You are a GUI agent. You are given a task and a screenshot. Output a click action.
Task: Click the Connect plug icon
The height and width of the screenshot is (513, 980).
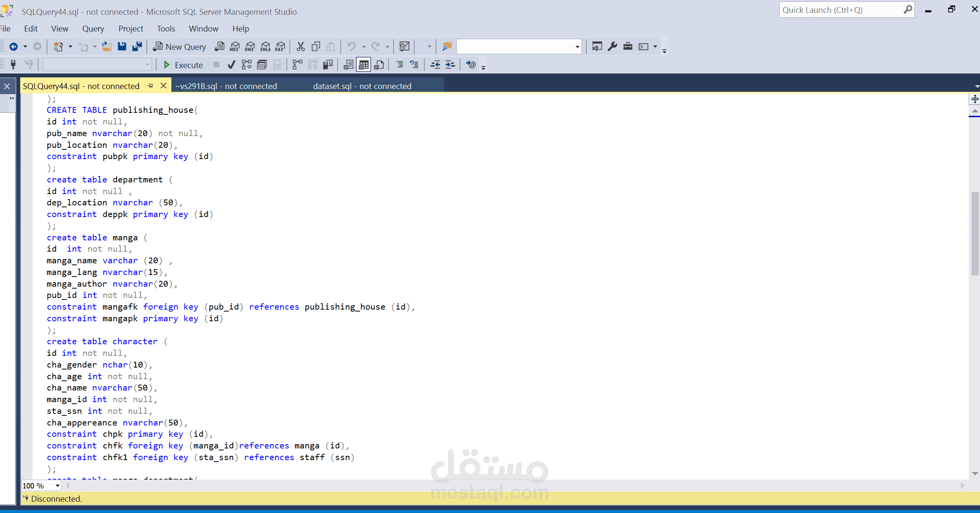13,65
